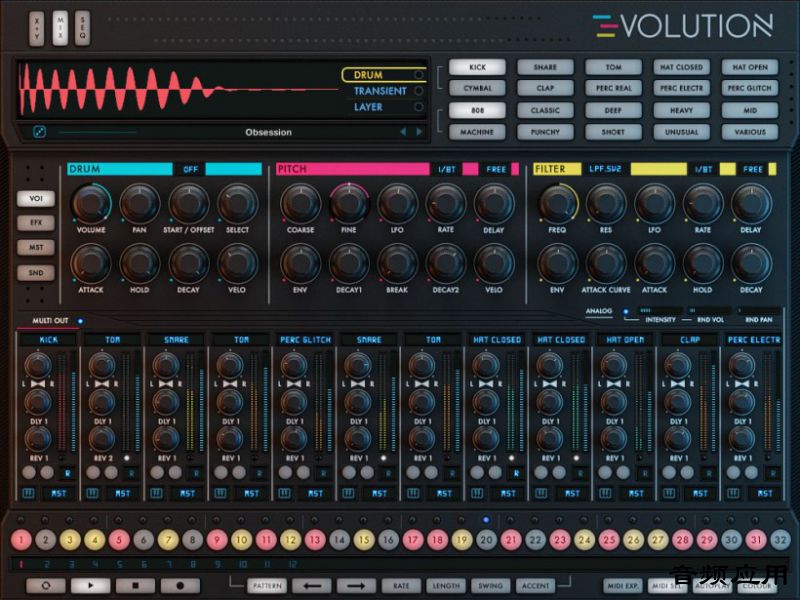This screenshot has height=600, width=800.
Task: Switch to the MST side tab
Action: coord(36,247)
